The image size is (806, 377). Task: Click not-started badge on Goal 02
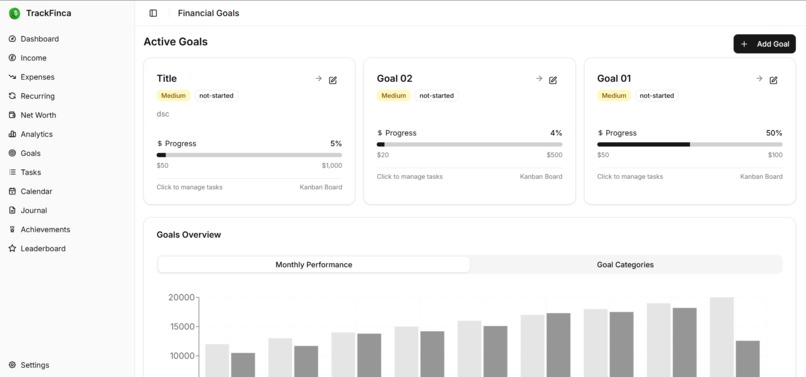[x=436, y=96]
